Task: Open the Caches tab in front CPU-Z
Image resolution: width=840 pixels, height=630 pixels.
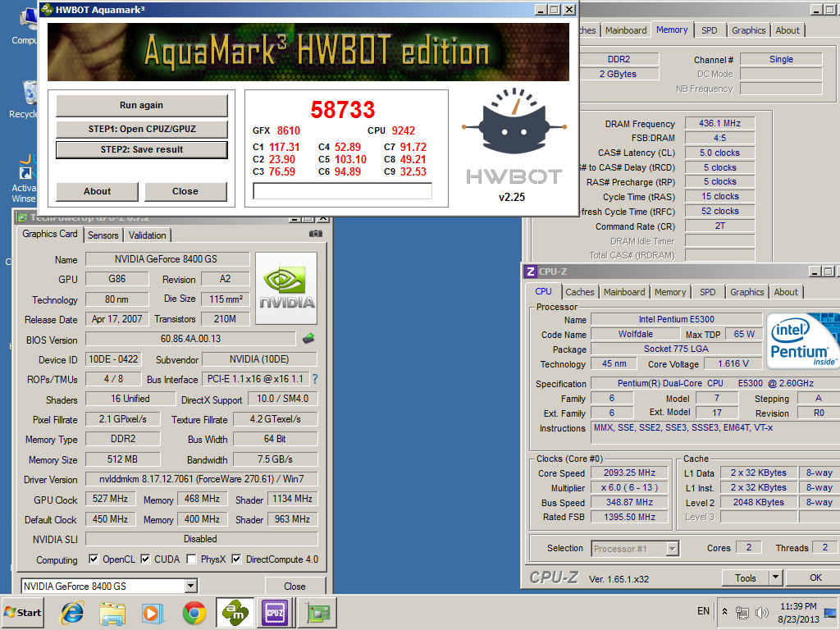Action: click(x=580, y=292)
